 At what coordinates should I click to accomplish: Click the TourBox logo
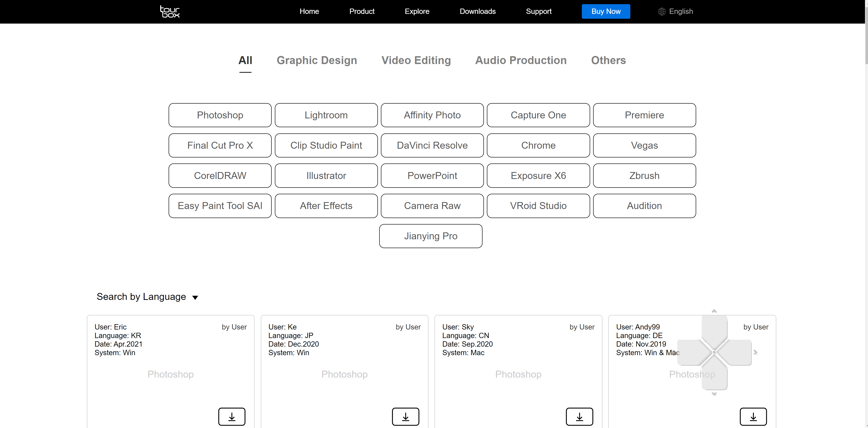pyautogui.click(x=170, y=12)
